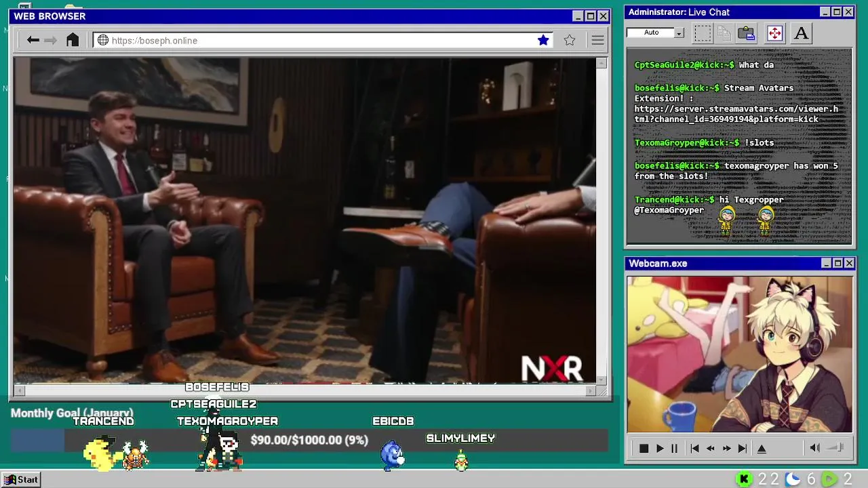Click the second yellow-hooded chat emote
Screen dimensions: 868x488
tap(766, 221)
